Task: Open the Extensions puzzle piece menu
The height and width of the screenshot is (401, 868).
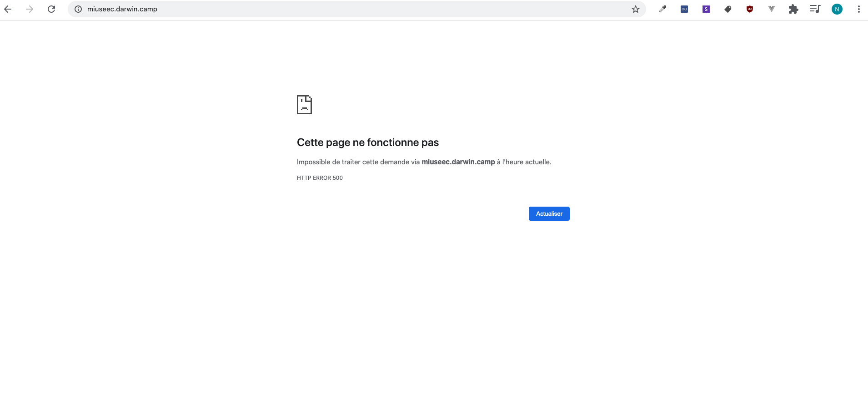Action: [793, 9]
